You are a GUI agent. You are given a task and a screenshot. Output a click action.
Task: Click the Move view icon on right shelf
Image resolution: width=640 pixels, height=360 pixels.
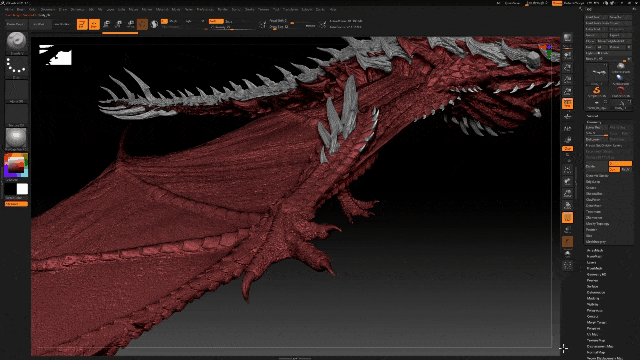[567, 181]
